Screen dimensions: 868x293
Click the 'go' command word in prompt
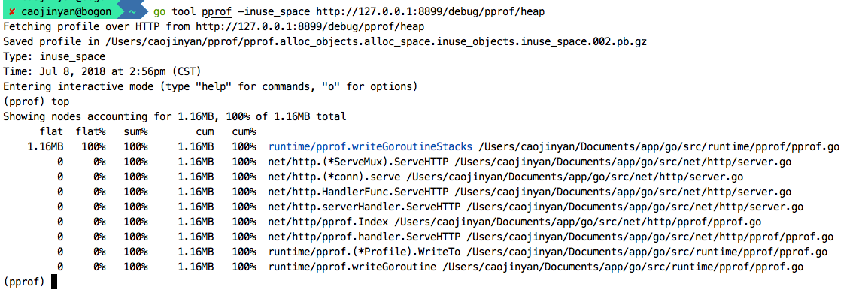pyautogui.click(x=159, y=11)
